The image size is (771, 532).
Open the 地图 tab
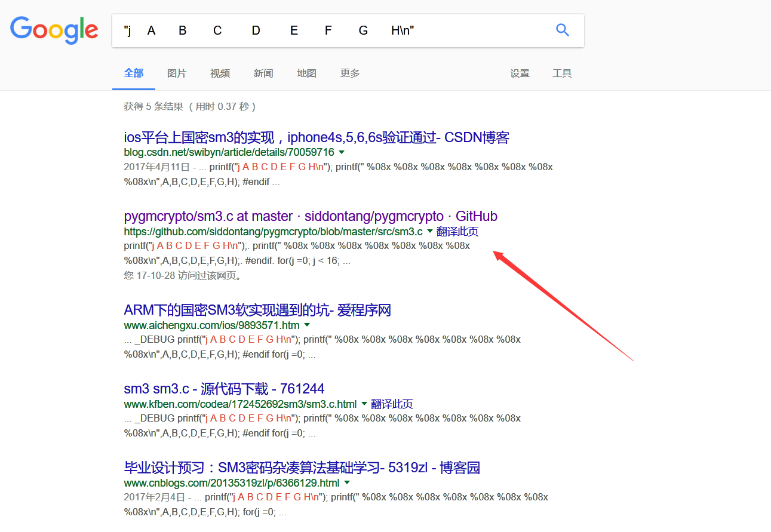point(306,73)
